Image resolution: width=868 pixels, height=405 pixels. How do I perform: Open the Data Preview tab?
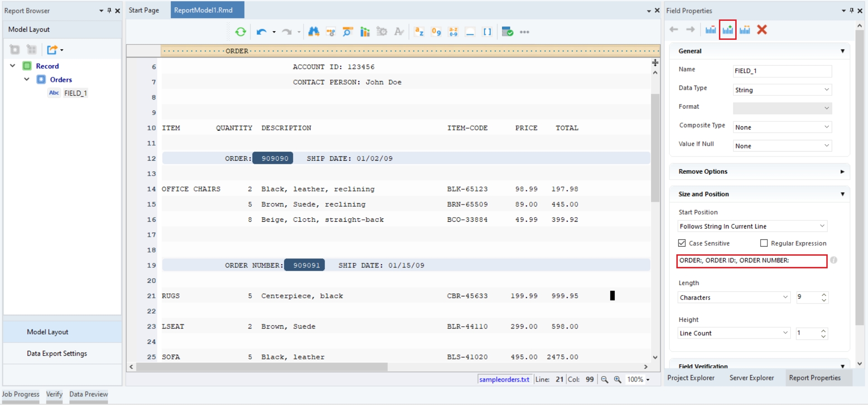click(x=88, y=394)
